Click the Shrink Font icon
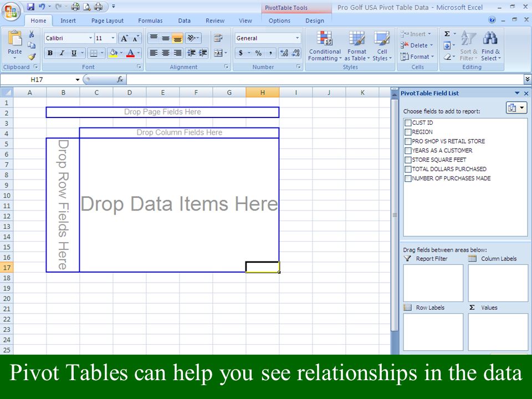532x399 pixels. pyautogui.click(x=136, y=38)
